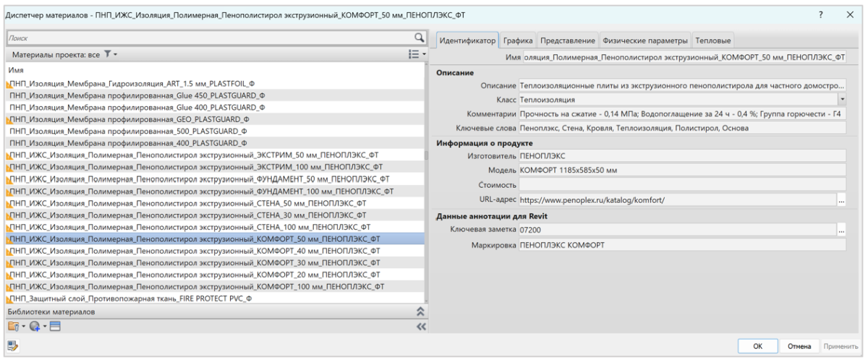Viewport: 868px width, 362px height.
Task: Click the material library folder icon
Action: 12,325
